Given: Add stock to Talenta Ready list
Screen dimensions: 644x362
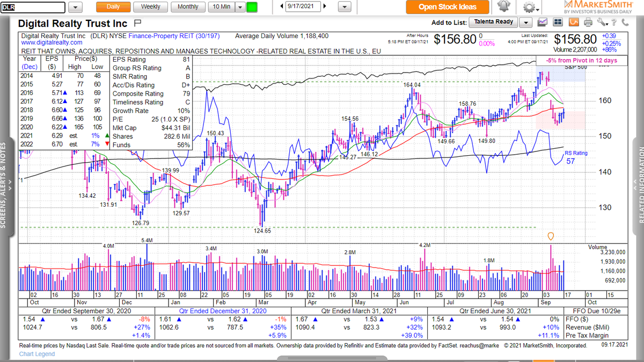Looking at the screenshot, I should point(494,22).
